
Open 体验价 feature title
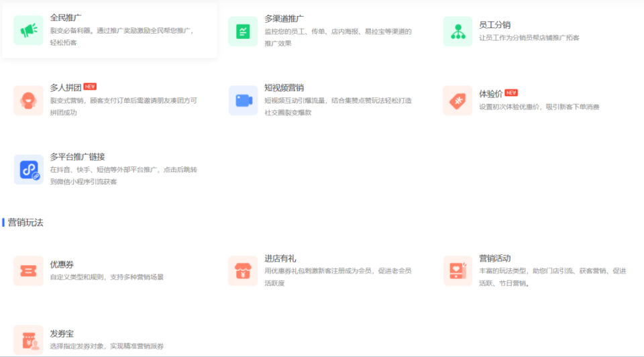[491, 94]
